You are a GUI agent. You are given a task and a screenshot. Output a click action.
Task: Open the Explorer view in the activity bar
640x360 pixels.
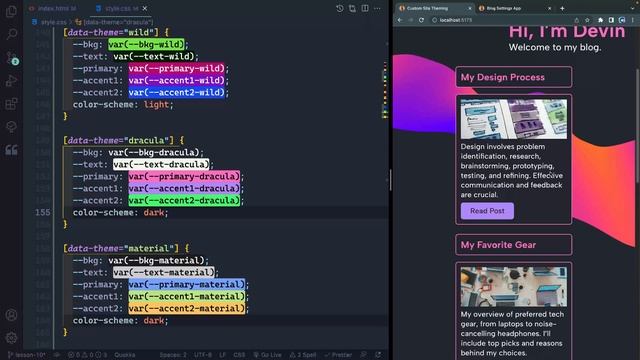pyautogui.click(x=11, y=11)
